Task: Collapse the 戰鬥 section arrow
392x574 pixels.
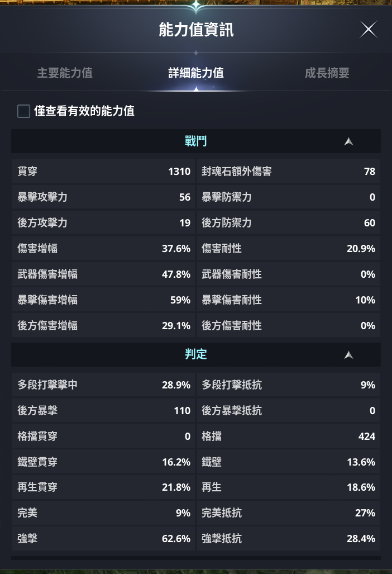Action: pyautogui.click(x=349, y=141)
